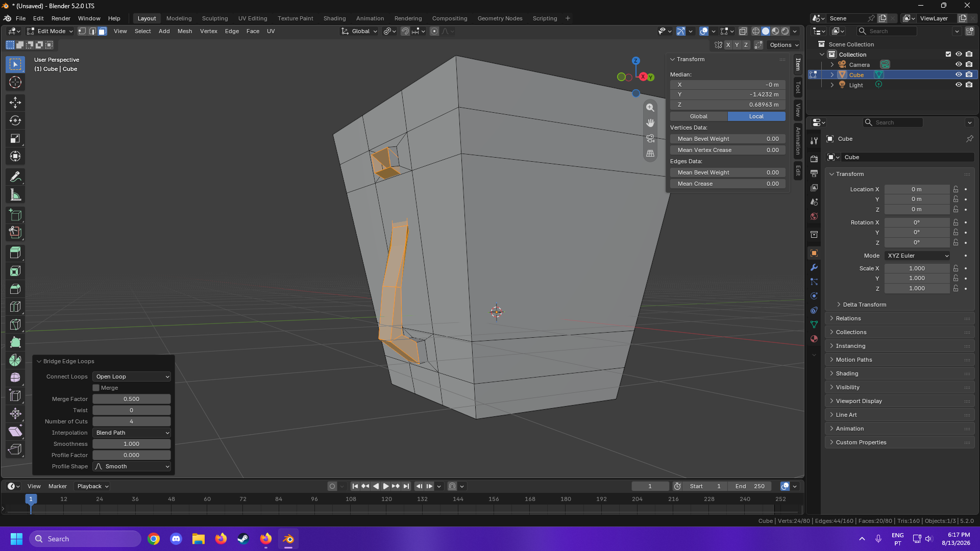Adjust the Smoothness slider
This screenshot has height=551, width=980.
(132, 444)
